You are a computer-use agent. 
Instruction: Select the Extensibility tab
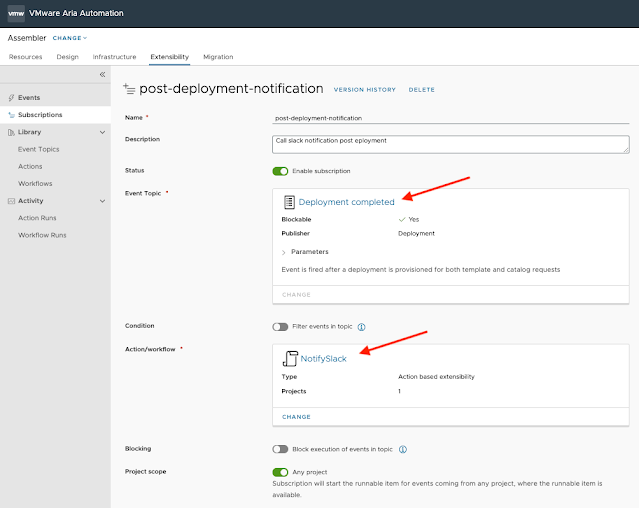[170, 57]
